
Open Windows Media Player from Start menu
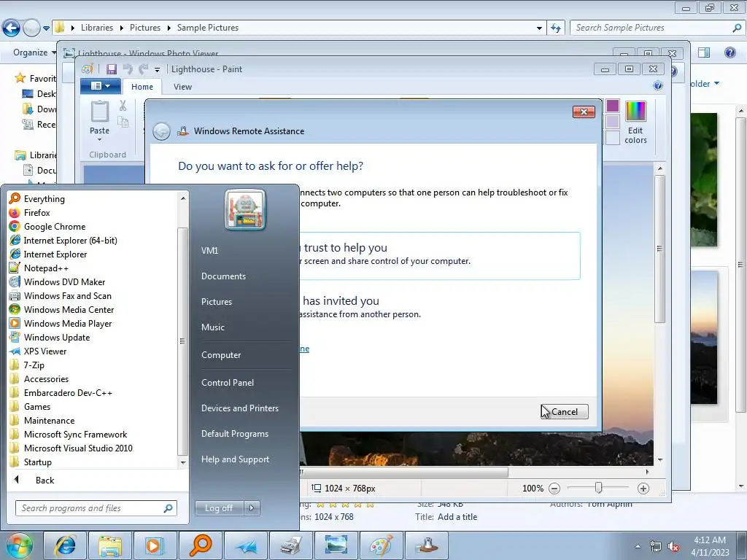61,323
